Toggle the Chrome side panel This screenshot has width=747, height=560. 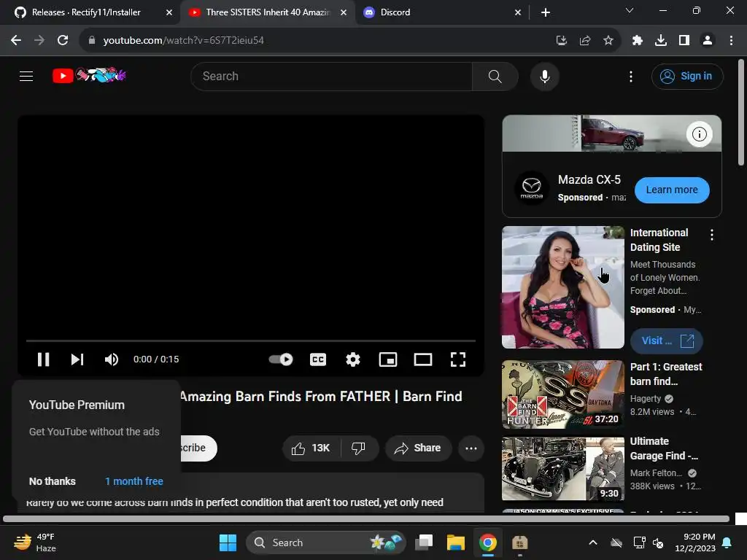coord(684,41)
